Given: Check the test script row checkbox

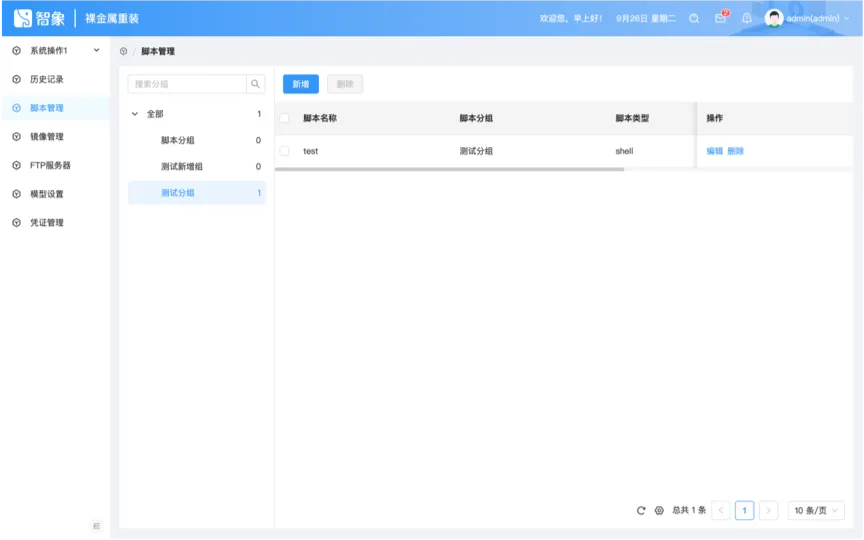Looking at the screenshot, I should 284,151.
